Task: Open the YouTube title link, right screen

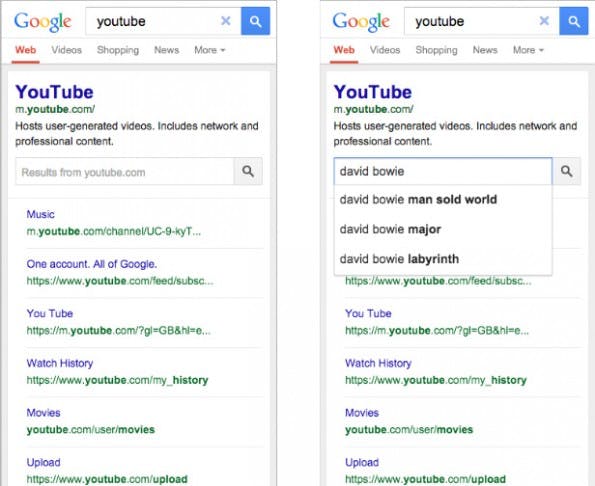Action: pyautogui.click(x=373, y=92)
